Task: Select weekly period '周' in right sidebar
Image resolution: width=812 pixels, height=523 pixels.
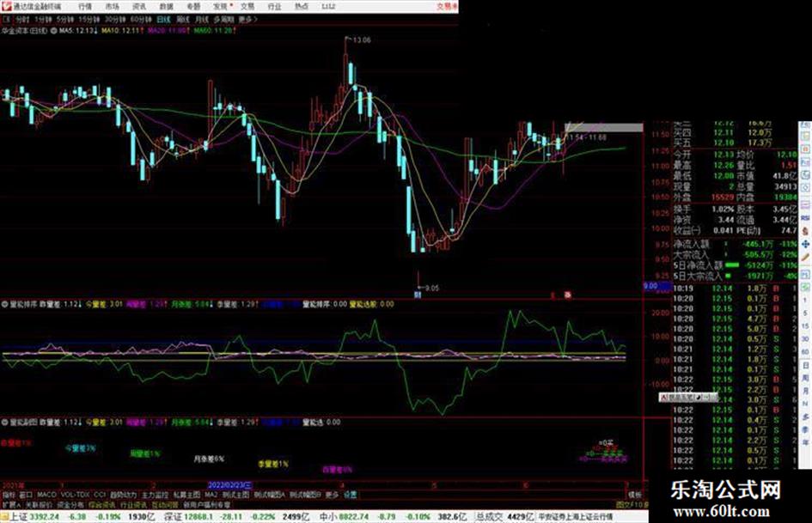Action: pos(805,378)
